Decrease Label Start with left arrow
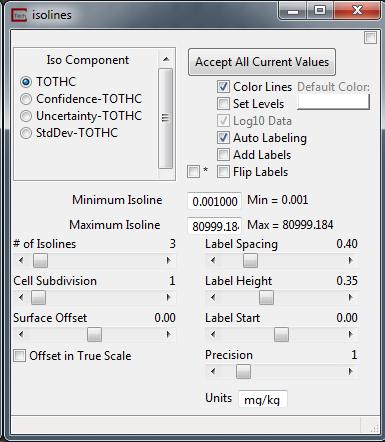This screenshot has height=442, width=385. coord(213,334)
